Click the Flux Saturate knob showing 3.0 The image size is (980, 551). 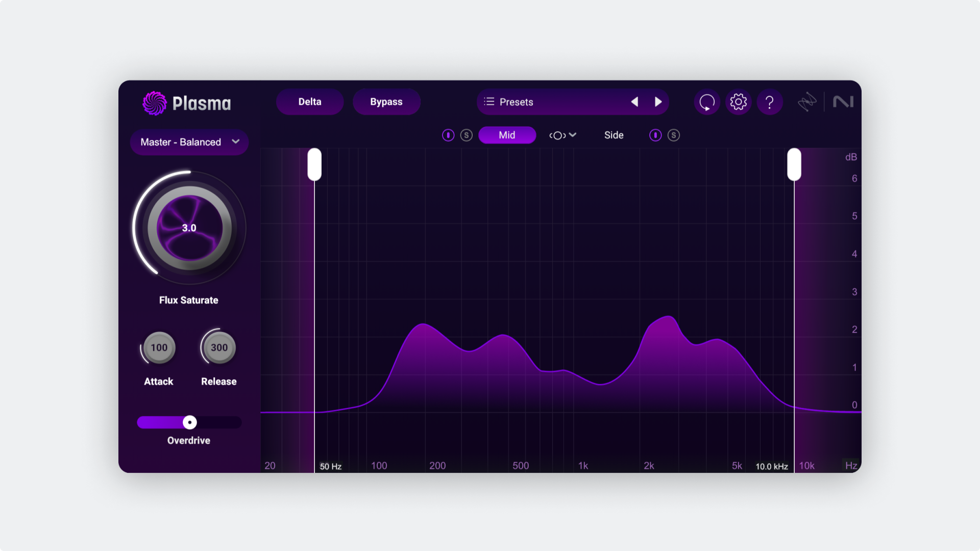point(189,228)
